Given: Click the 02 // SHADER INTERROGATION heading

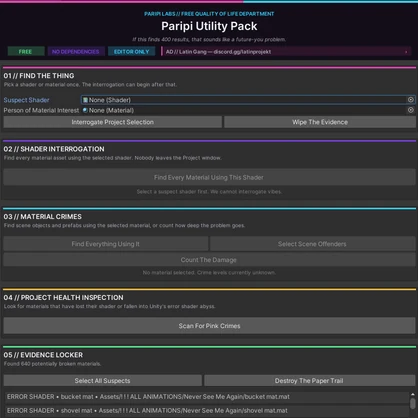Looking at the screenshot, I should (x=54, y=149).
